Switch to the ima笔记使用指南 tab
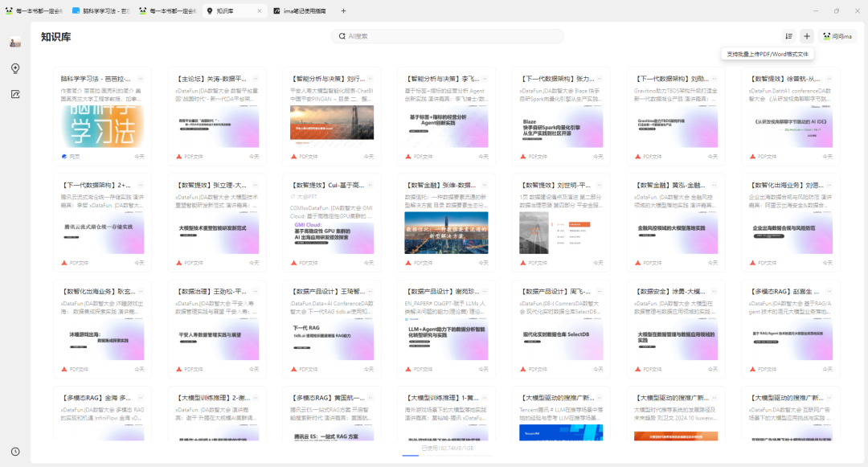Viewport: 868px width, 467px height. (300, 10)
